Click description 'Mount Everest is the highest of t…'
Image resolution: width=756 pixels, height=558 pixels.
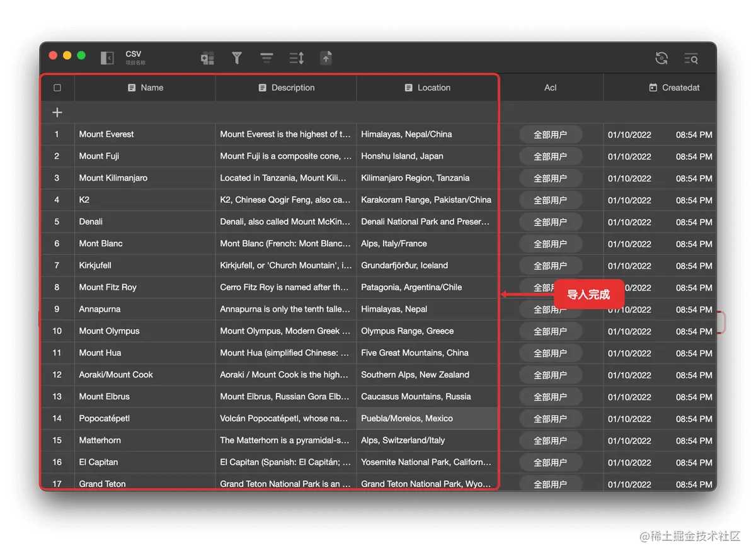(x=286, y=134)
